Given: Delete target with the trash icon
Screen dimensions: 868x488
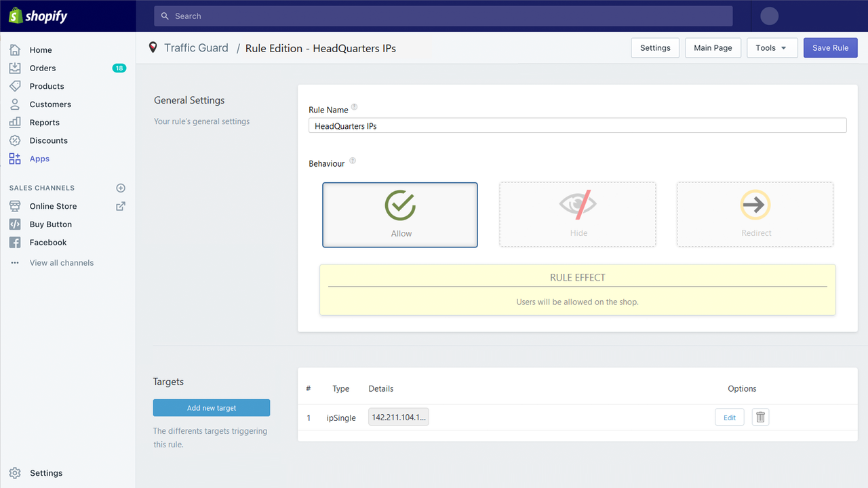Looking at the screenshot, I should [x=759, y=417].
